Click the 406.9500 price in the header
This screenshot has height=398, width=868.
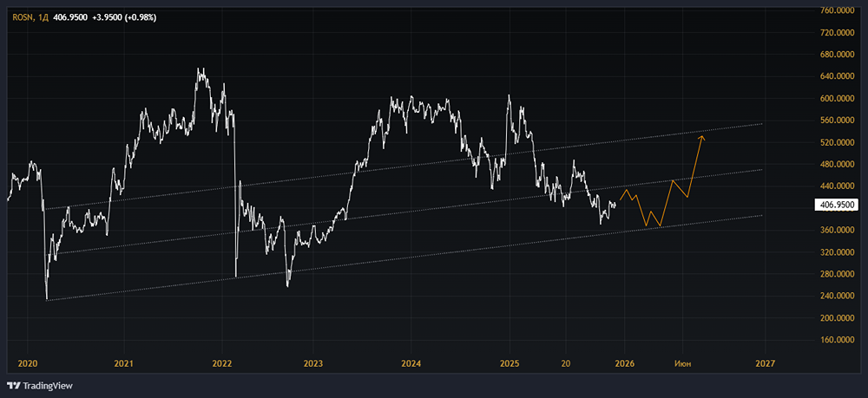coord(69,17)
